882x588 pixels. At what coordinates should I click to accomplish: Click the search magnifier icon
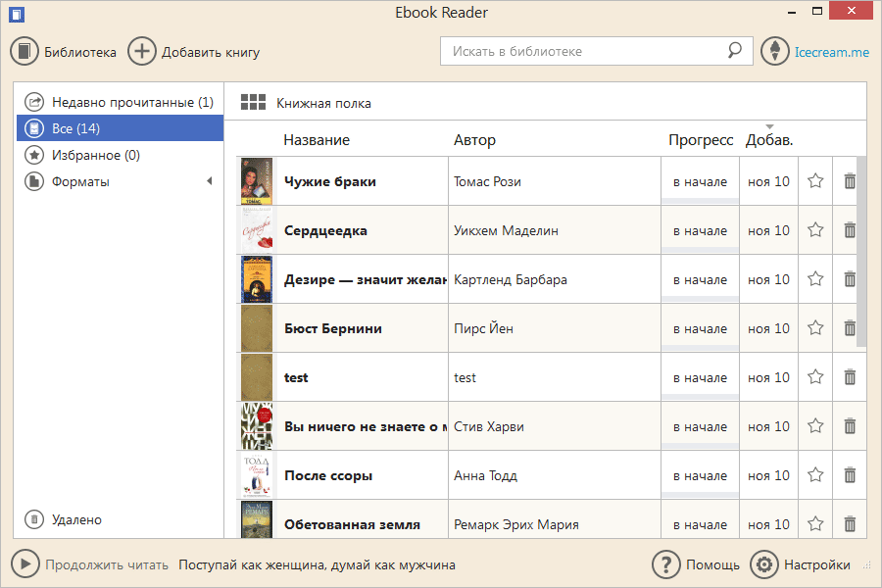click(734, 51)
